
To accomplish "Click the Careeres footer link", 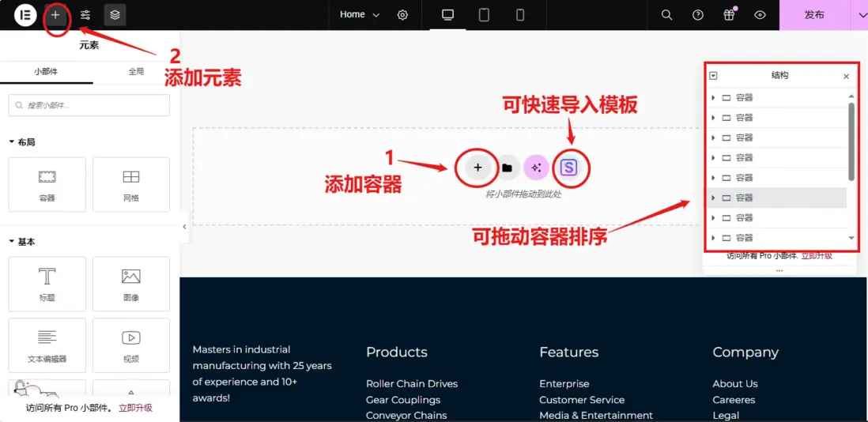I will pyautogui.click(x=734, y=399).
